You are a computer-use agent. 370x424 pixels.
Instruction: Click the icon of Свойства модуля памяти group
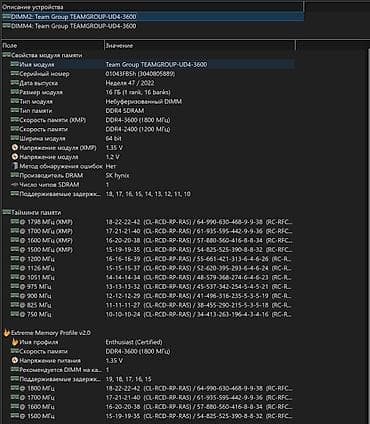click(6, 55)
